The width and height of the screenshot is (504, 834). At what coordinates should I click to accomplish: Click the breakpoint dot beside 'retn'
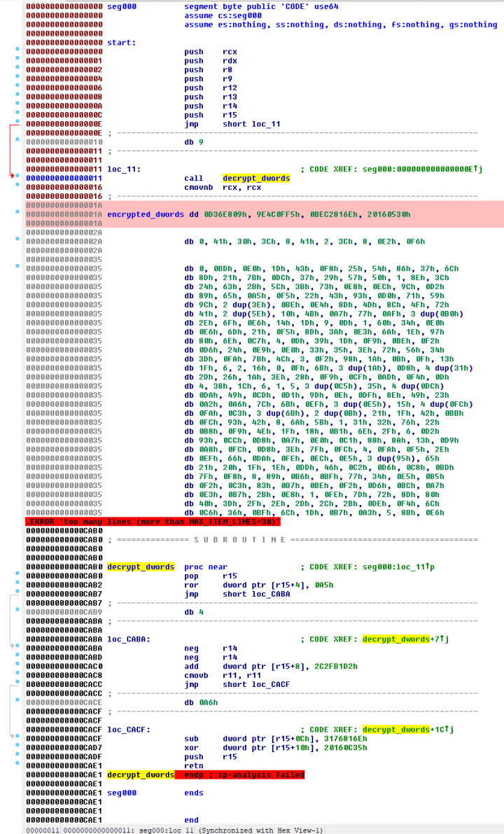coord(17,764)
